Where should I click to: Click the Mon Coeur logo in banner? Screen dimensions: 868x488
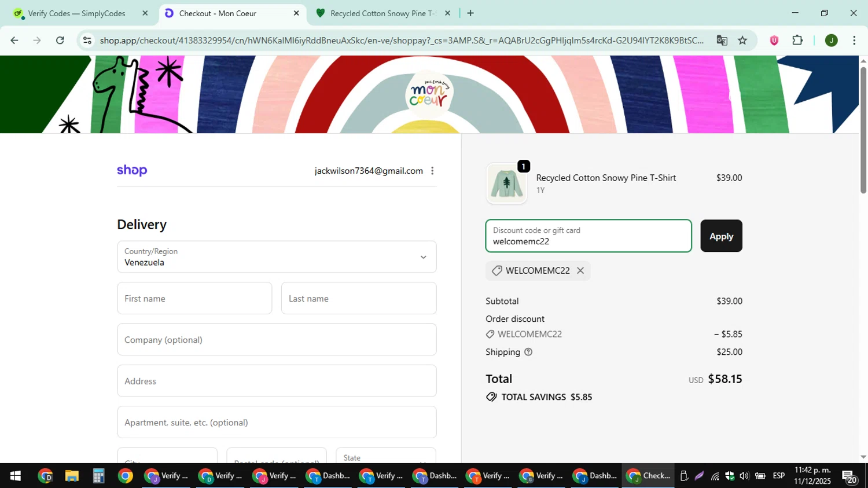pos(429,94)
